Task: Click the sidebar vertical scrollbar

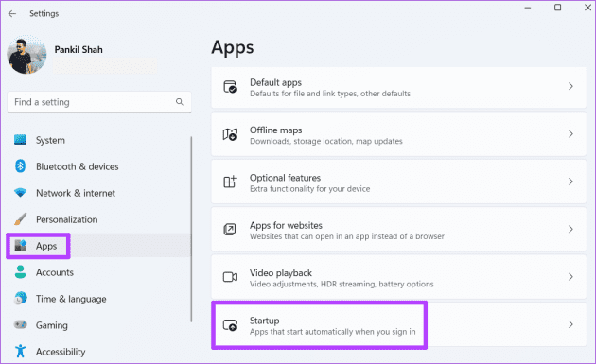Action: 191,230
